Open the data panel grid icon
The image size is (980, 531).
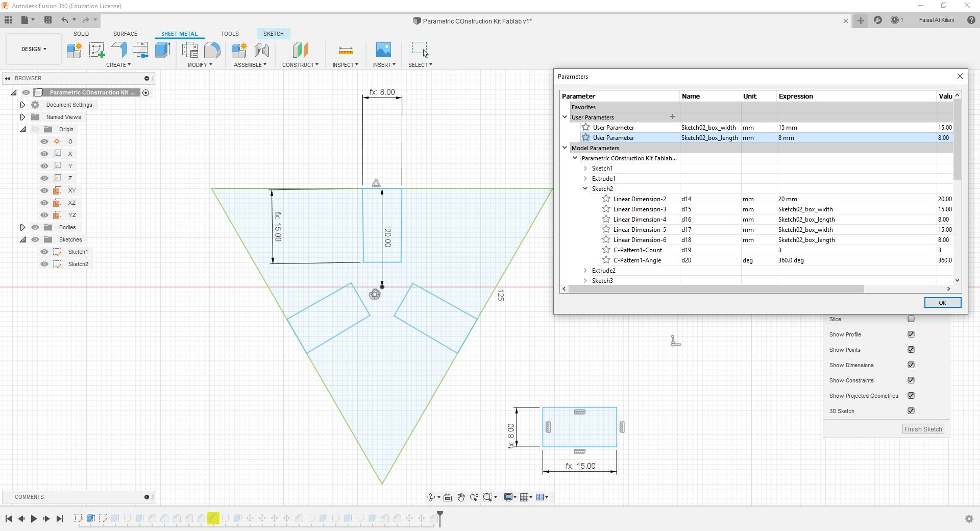8,20
